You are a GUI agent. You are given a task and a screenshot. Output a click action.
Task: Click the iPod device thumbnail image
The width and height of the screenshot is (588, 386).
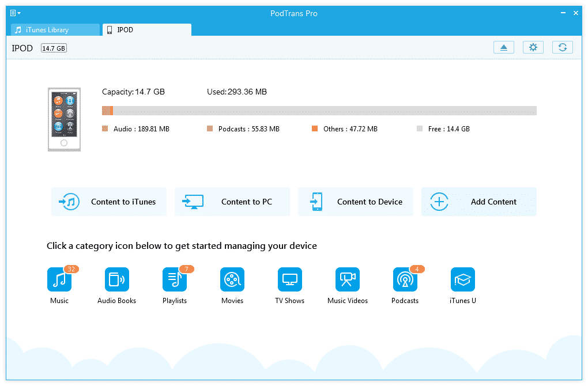tap(64, 119)
